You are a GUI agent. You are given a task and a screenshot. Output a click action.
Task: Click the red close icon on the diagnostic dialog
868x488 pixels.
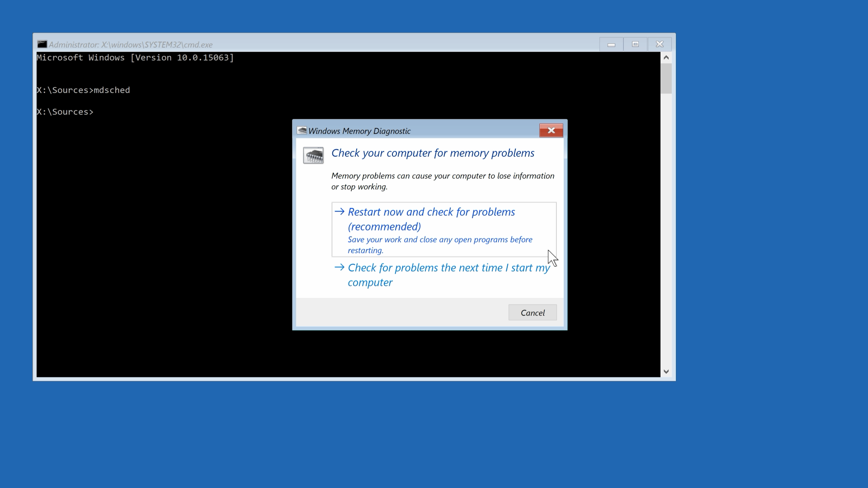tap(551, 131)
